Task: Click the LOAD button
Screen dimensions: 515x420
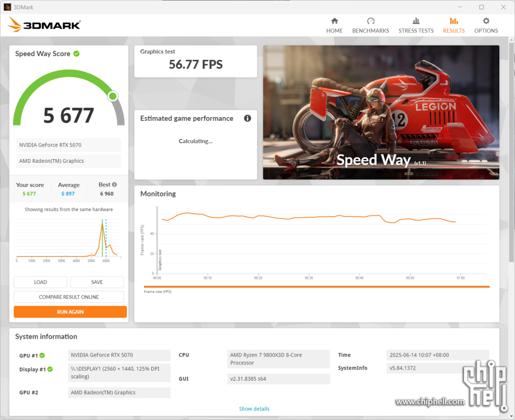Action: (x=40, y=282)
